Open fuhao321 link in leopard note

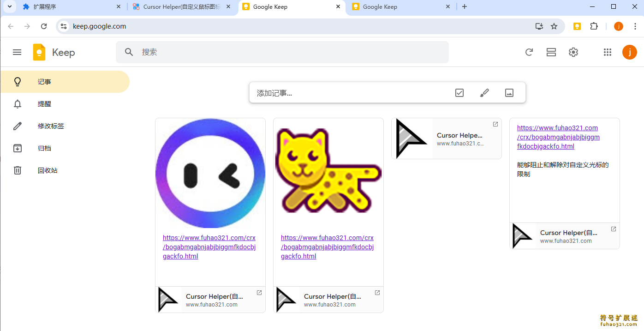click(327, 247)
